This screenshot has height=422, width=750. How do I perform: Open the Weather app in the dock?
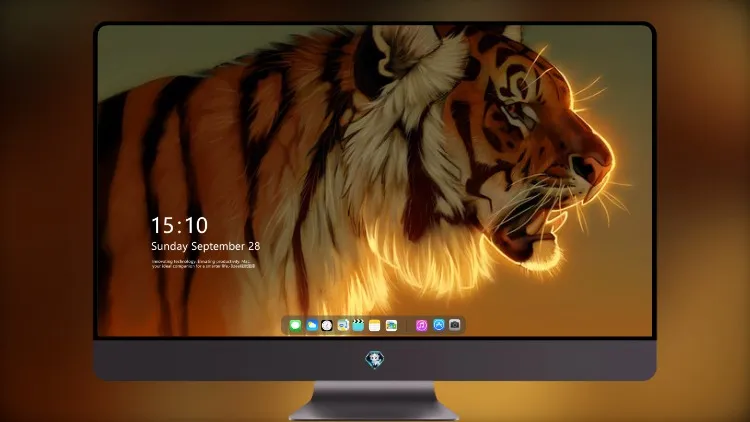pyautogui.click(x=311, y=325)
